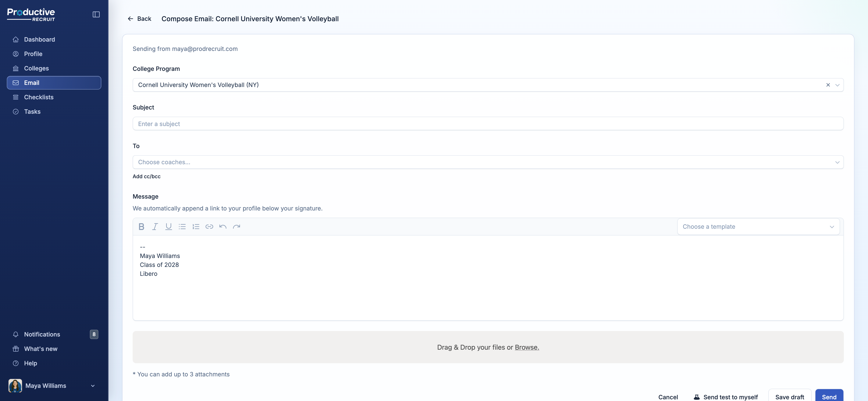Click Add cc/bcc link
The image size is (868, 401).
[x=147, y=176]
